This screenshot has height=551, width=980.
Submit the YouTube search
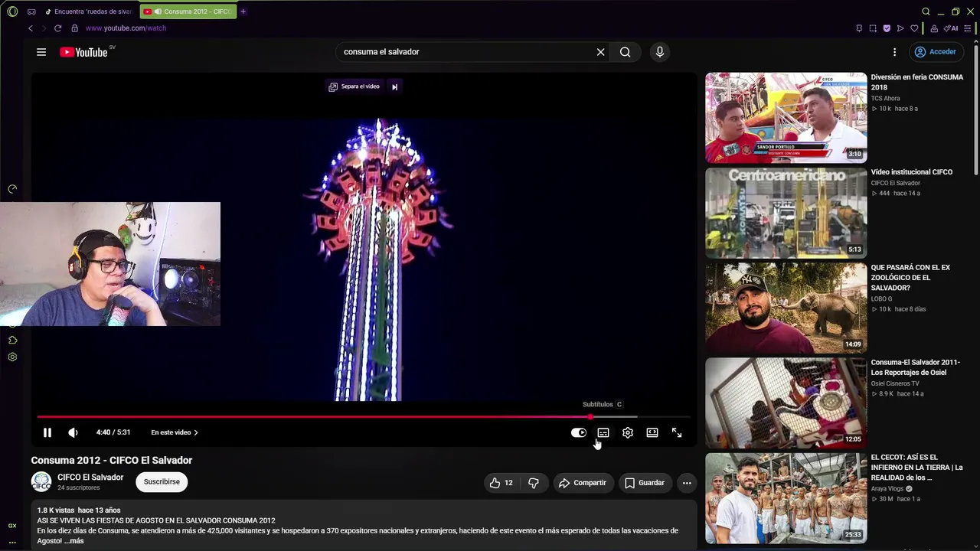(x=626, y=52)
